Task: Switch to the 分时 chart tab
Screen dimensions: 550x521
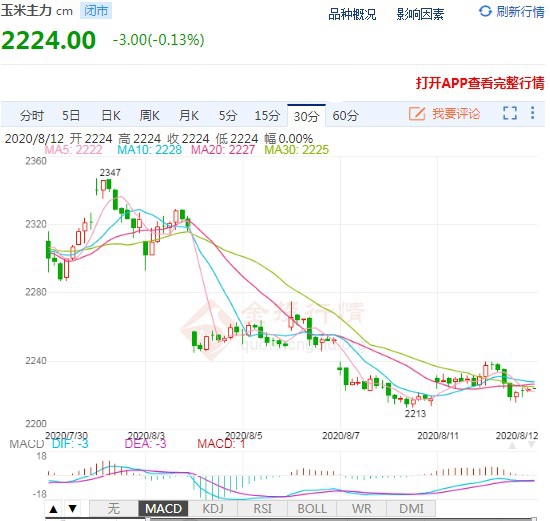Action: click(32, 115)
